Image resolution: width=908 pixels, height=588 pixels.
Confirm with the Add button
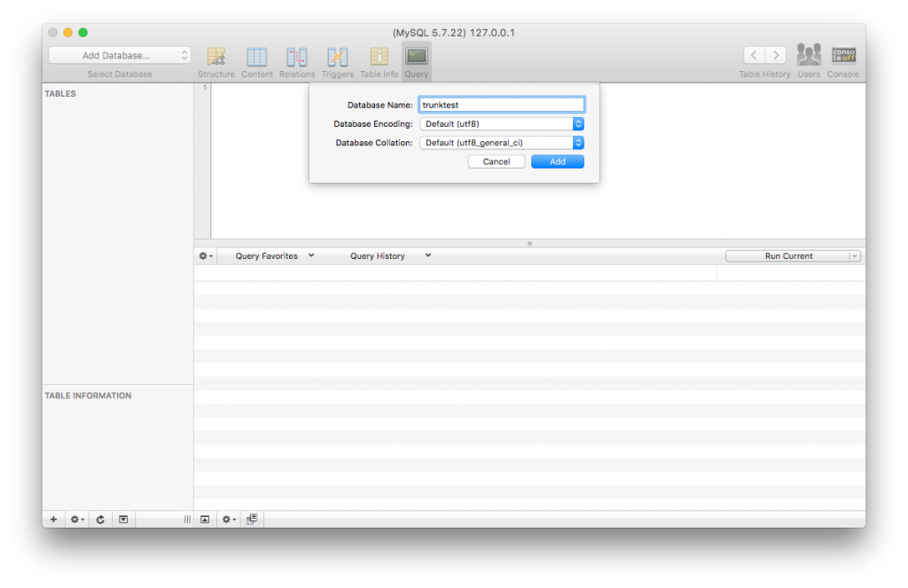pos(557,161)
